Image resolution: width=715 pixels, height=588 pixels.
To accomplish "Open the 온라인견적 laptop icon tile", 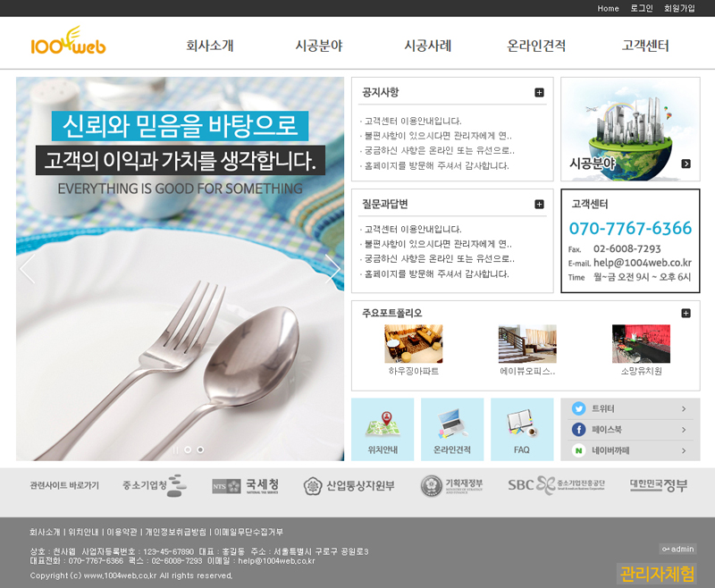I will point(452,429).
